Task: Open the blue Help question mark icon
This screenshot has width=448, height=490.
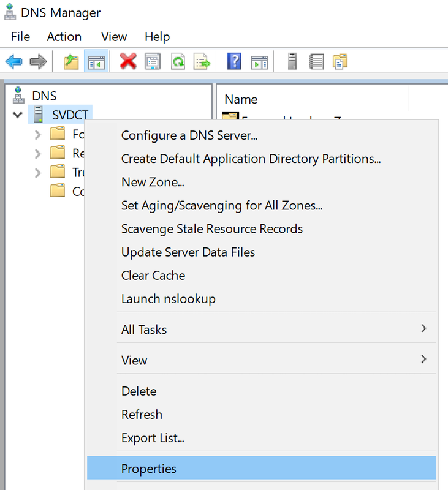Action: [234, 61]
